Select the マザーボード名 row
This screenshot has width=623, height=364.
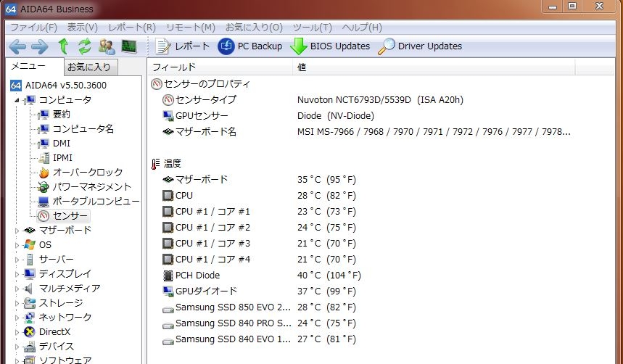click(366, 131)
